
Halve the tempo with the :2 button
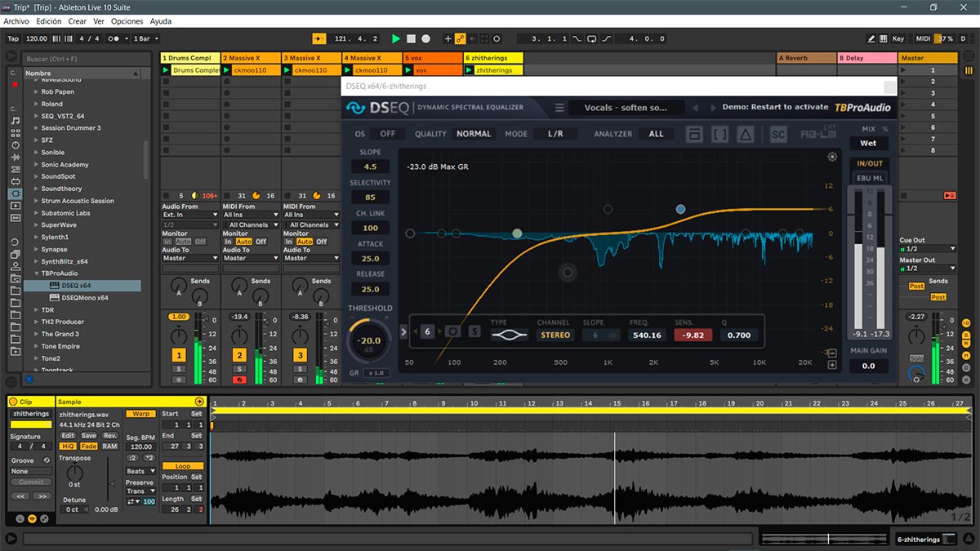(x=132, y=457)
